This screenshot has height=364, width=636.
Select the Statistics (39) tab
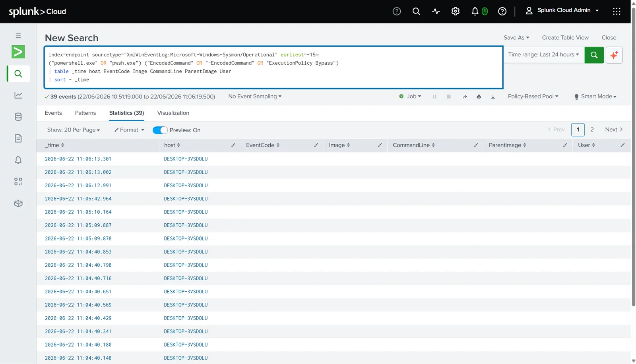point(126,113)
